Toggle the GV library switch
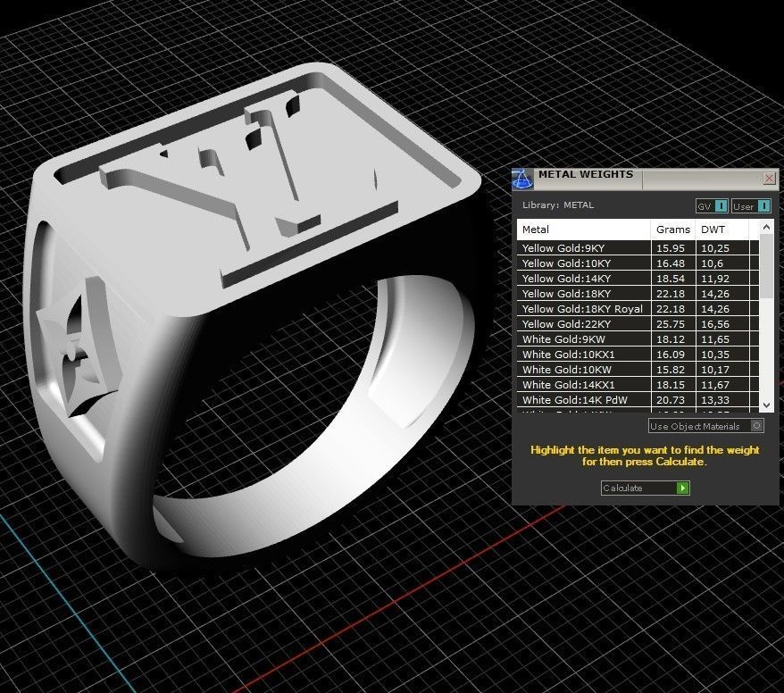This screenshot has width=784, height=693. tap(712, 206)
